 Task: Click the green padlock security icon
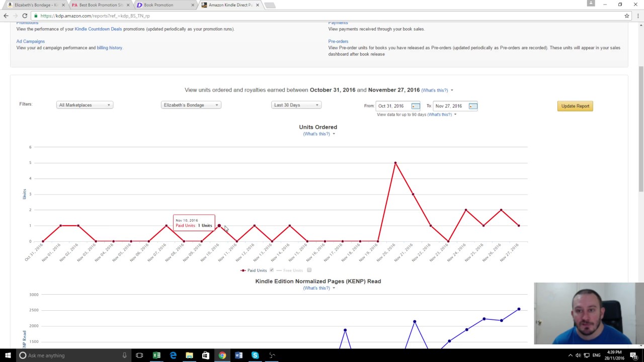coord(36,16)
